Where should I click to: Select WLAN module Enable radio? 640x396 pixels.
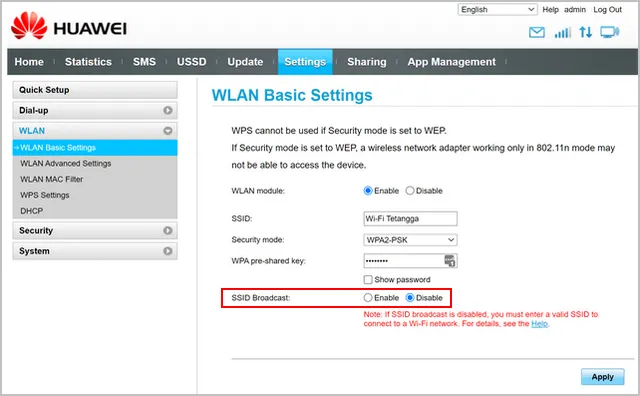click(x=368, y=191)
